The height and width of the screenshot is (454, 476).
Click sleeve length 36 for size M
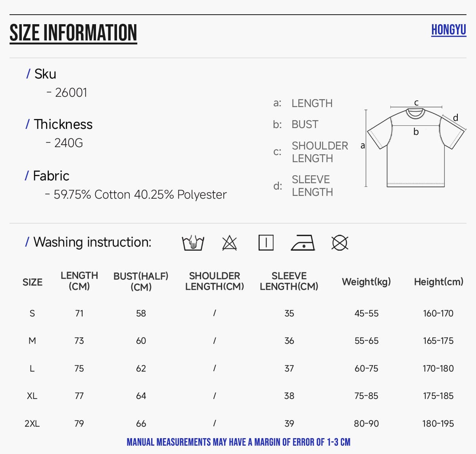(x=289, y=341)
